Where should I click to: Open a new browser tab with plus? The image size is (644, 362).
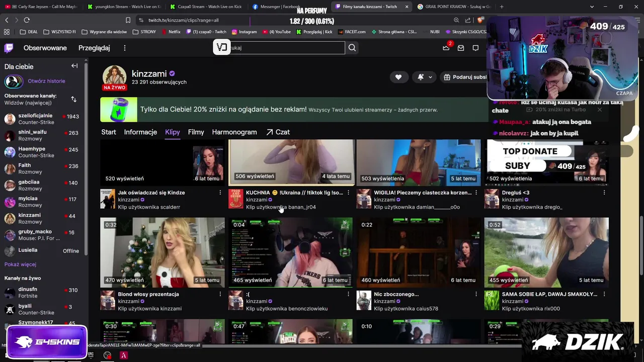coord(501,7)
